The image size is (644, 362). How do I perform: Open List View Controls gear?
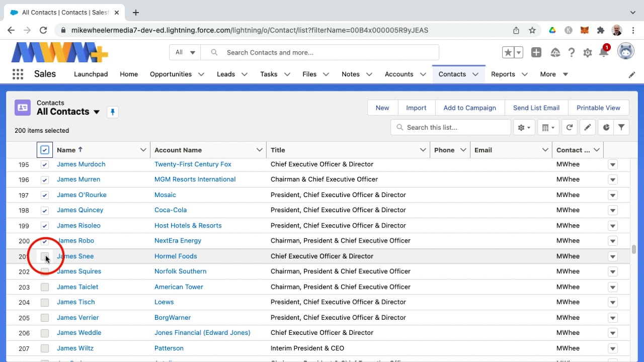tap(524, 128)
